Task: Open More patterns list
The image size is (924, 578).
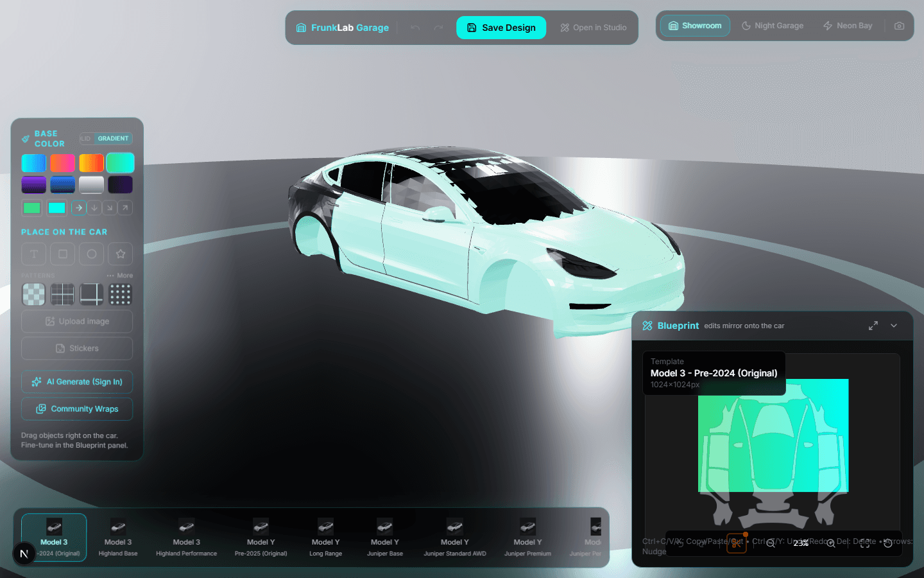Action: [120, 276]
